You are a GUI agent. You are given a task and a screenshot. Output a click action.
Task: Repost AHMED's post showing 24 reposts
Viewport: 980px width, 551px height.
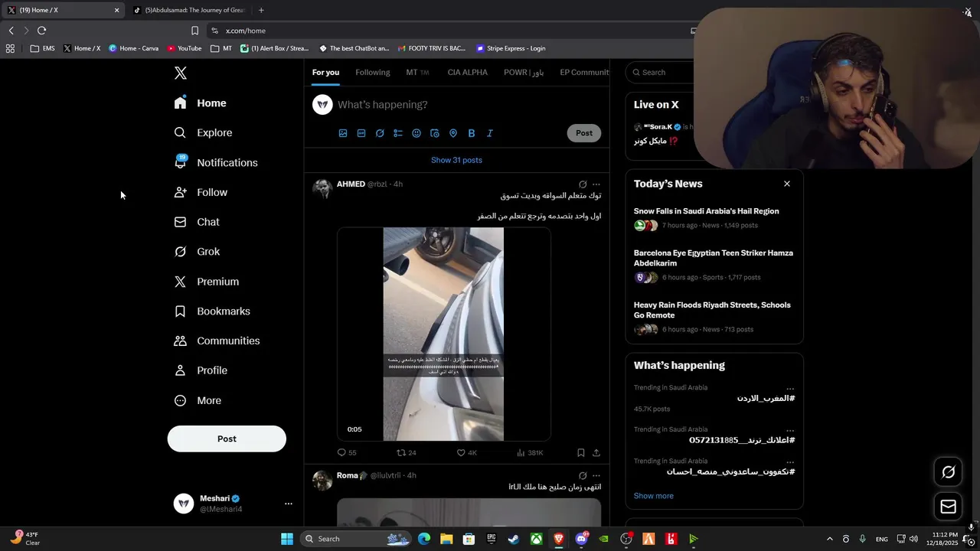(x=407, y=453)
